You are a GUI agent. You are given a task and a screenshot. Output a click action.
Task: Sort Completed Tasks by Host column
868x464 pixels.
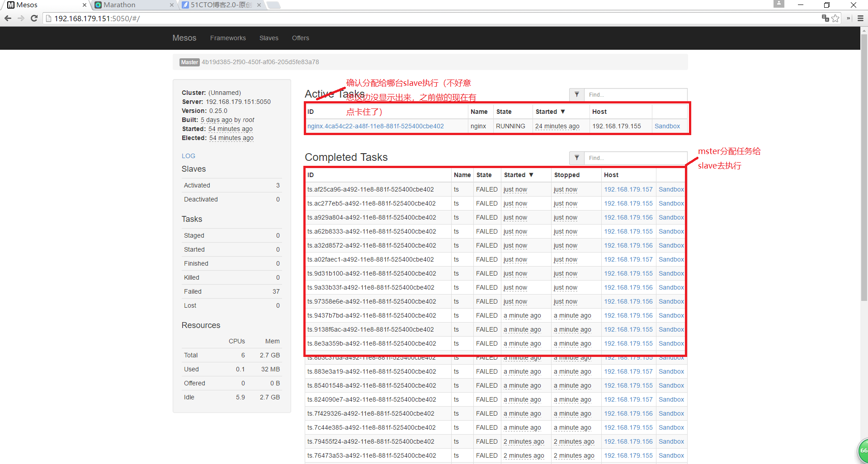pyautogui.click(x=611, y=175)
